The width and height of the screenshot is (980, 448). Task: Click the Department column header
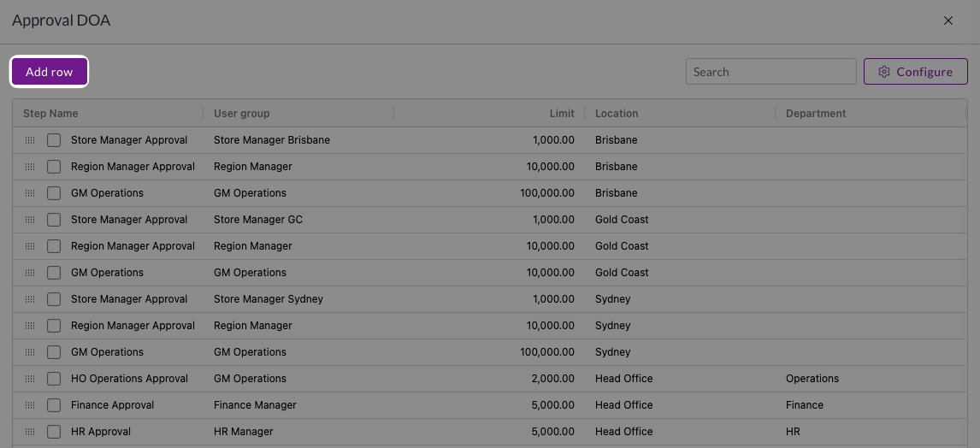(815, 114)
